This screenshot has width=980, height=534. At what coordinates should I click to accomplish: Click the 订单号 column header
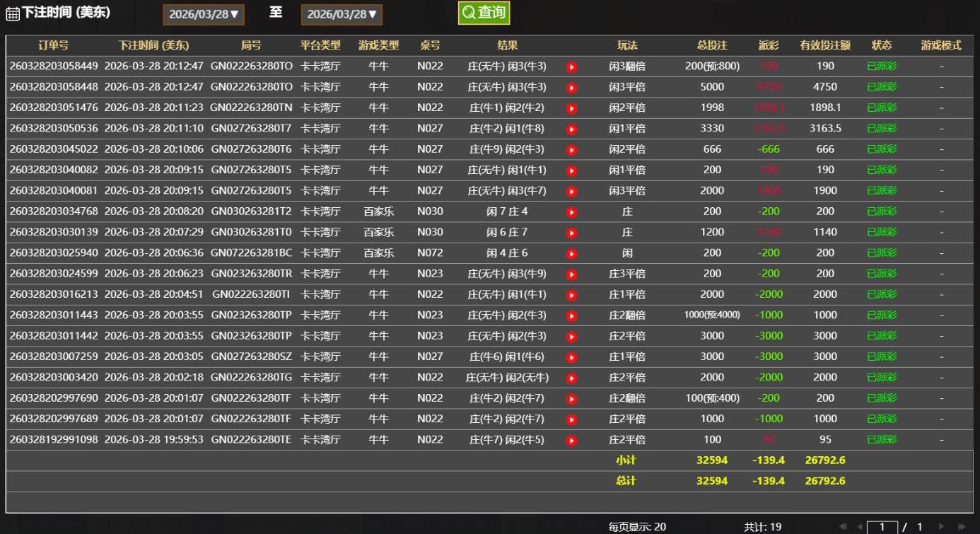click(53, 45)
